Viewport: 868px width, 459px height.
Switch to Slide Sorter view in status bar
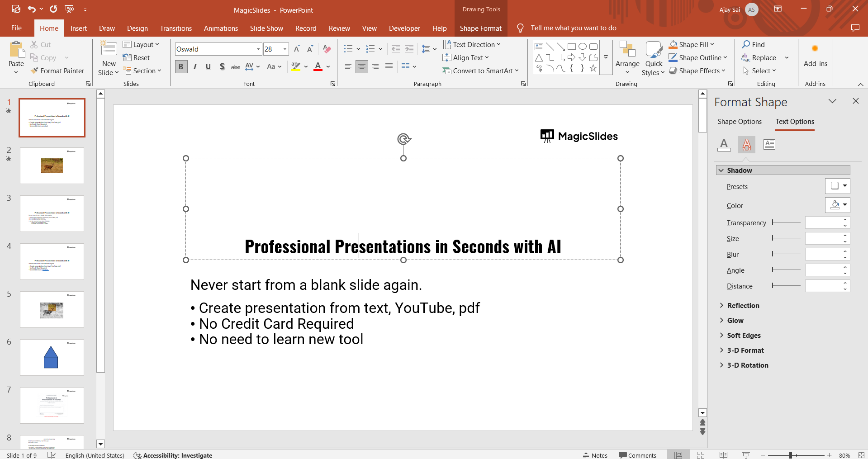701,455
